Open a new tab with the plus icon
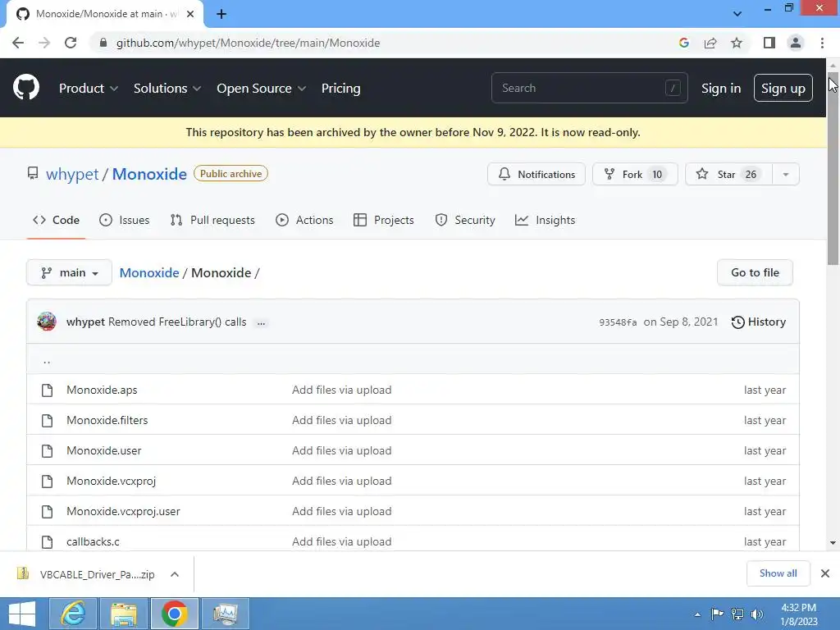 click(x=221, y=15)
